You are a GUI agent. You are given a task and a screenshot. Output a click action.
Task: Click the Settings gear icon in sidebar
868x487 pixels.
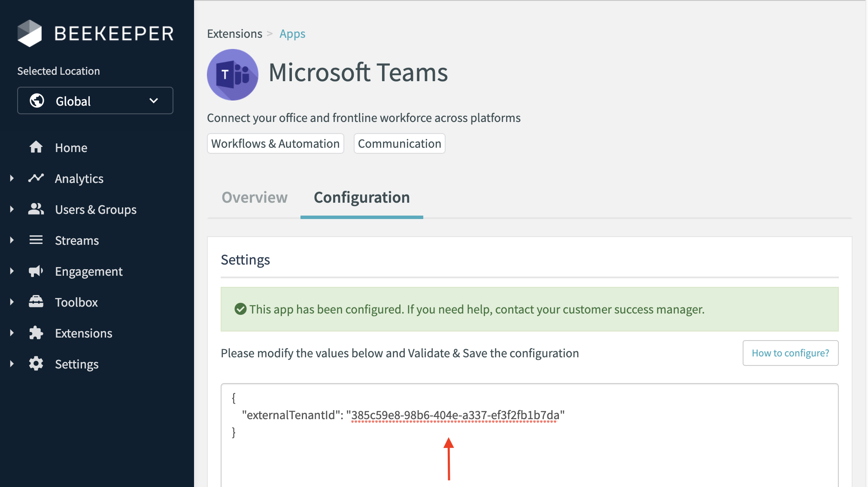pos(36,364)
